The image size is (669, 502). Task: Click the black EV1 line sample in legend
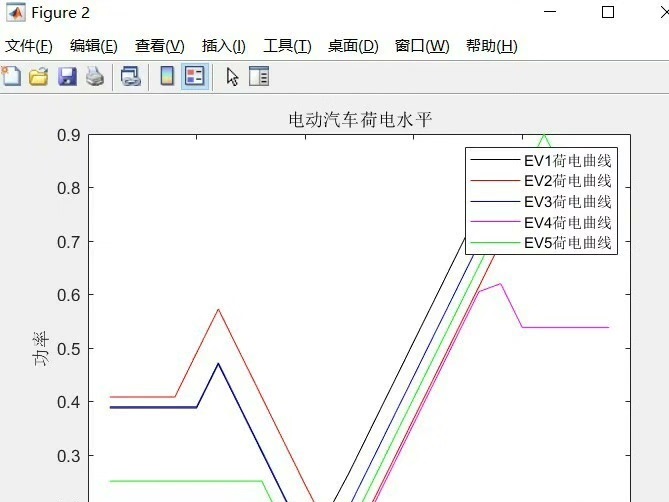coord(495,160)
